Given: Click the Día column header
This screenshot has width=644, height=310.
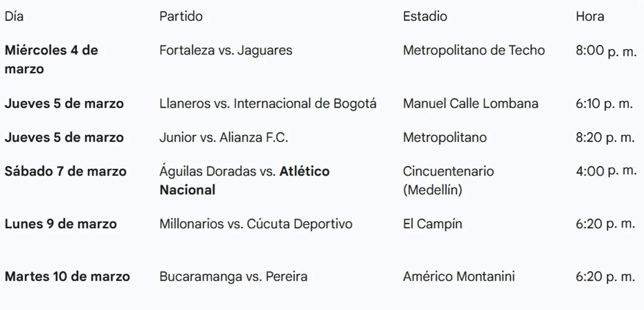Looking at the screenshot, I should pyautogui.click(x=14, y=17).
